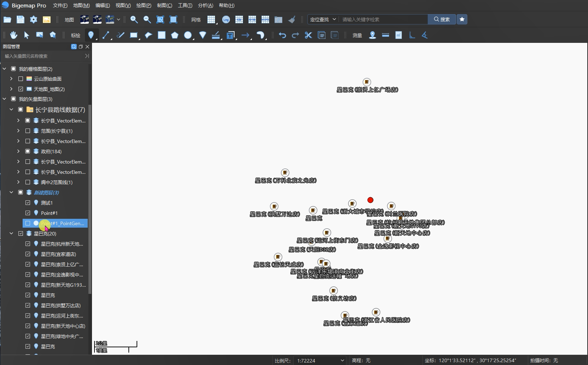The width and height of the screenshot is (588, 365).
Task: Click the zoom in magnifier
Action: [x=134, y=19]
